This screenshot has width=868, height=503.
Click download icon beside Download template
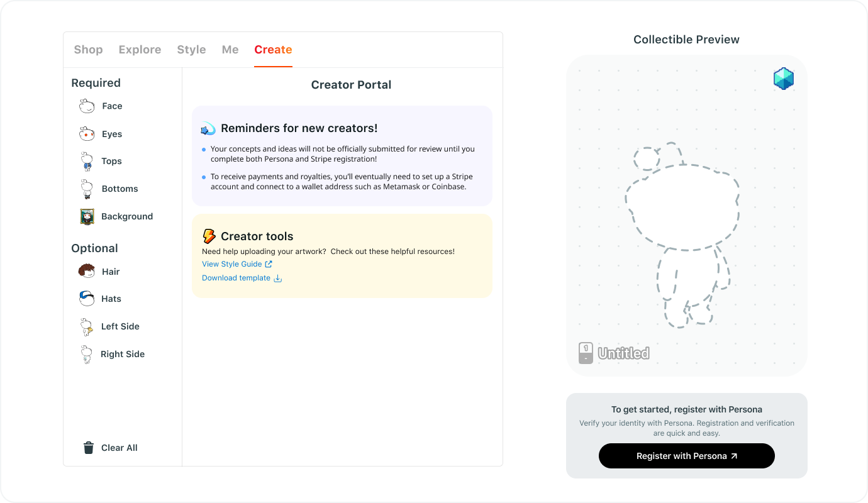tap(278, 278)
